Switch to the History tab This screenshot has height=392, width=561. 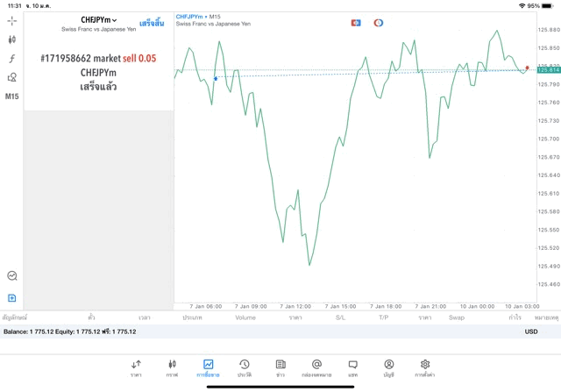(x=244, y=367)
